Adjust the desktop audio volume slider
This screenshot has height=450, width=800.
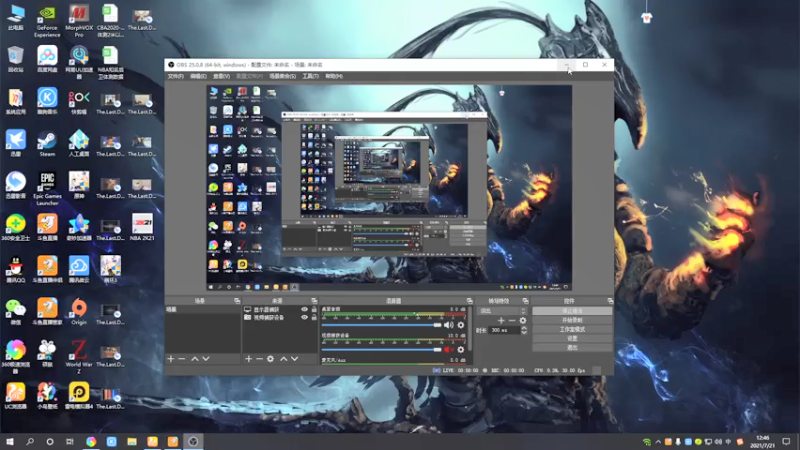click(x=381, y=325)
